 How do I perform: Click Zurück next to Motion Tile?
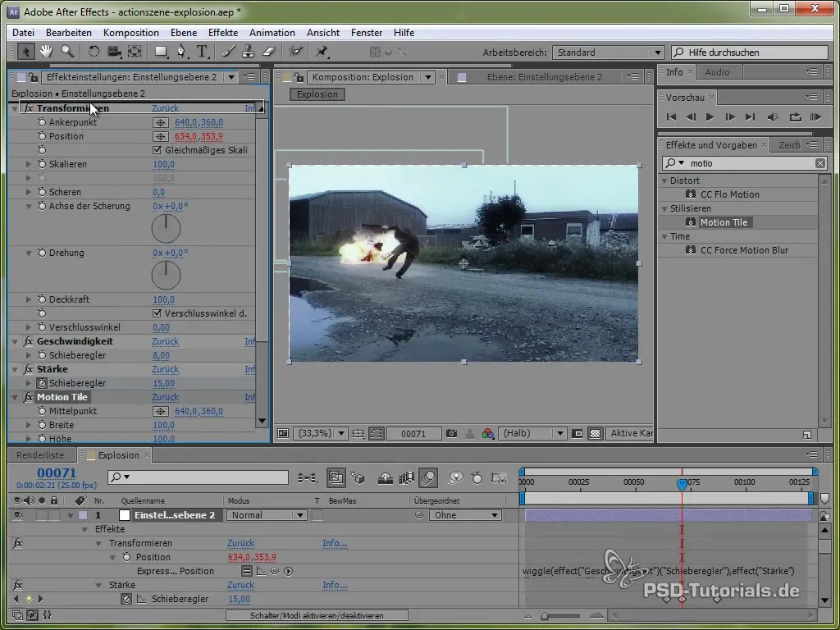165,398
